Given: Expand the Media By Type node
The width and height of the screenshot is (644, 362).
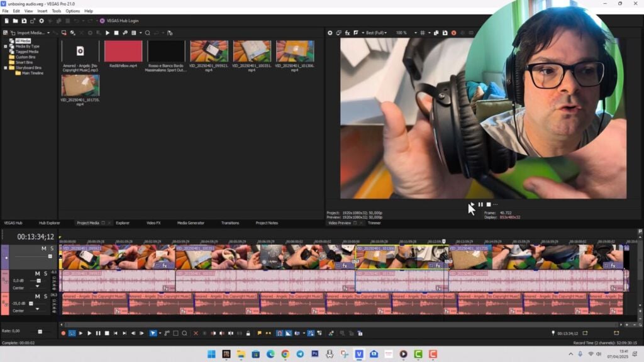Looking at the screenshot, I should 5,47.
